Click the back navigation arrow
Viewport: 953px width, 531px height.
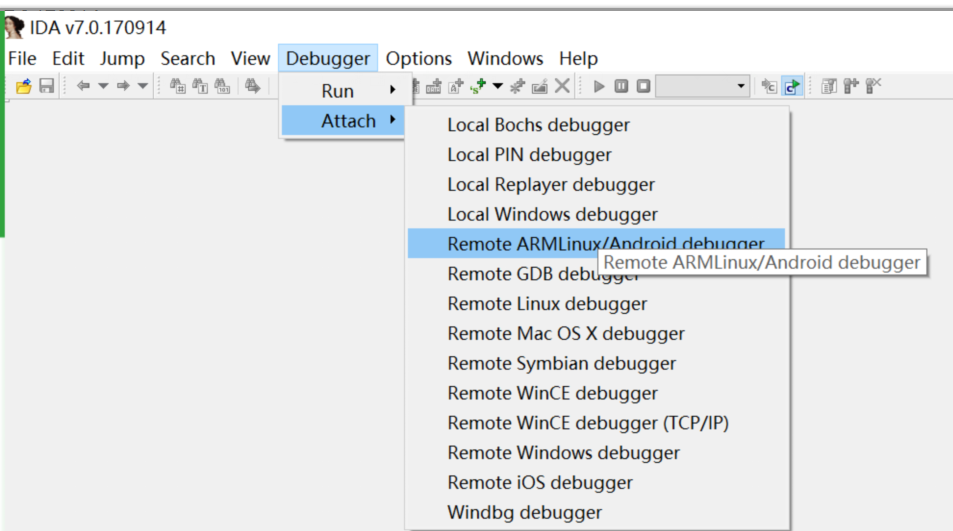click(83, 86)
